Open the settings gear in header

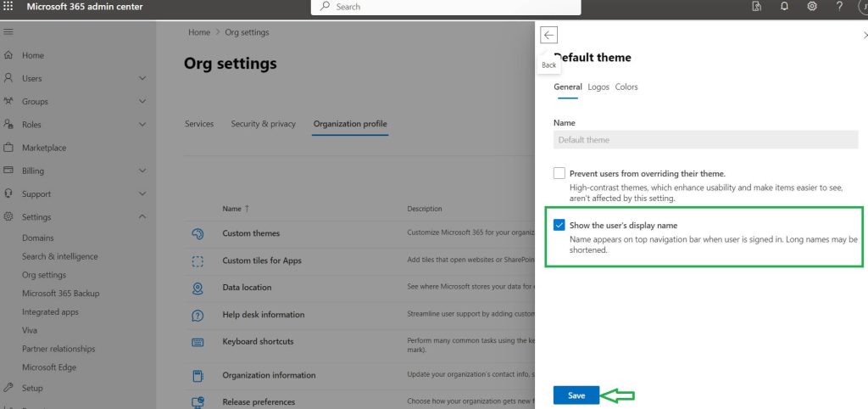point(811,7)
